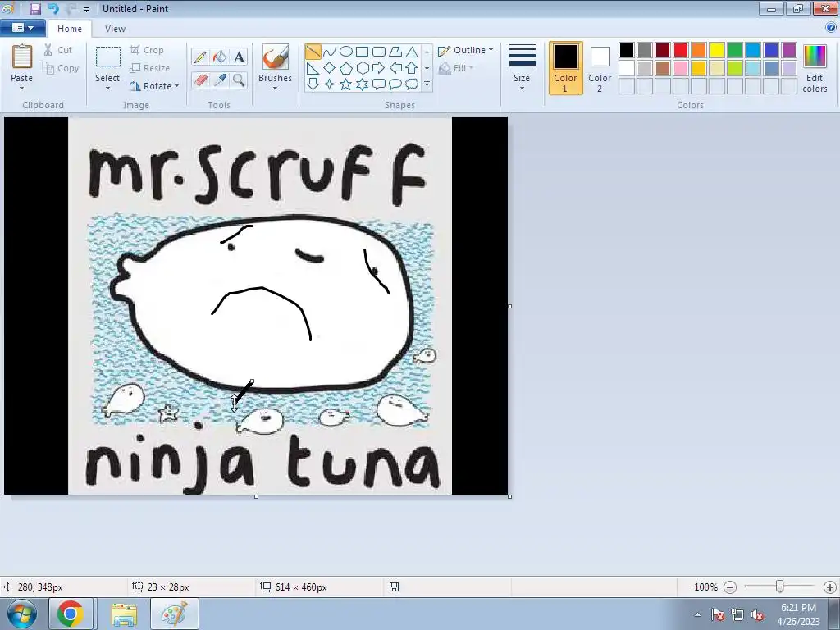
Task: Expand the Select dropdown arrow
Action: (x=107, y=89)
